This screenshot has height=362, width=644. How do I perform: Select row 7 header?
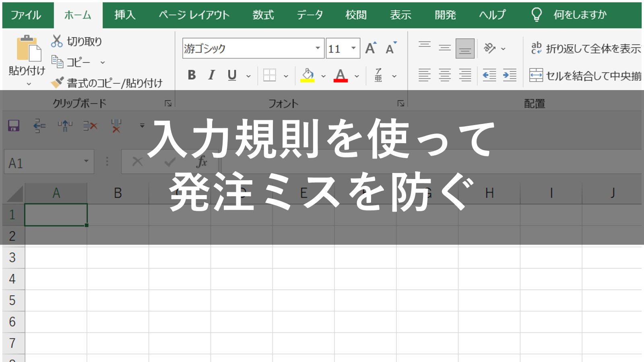click(x=13, y=343)
